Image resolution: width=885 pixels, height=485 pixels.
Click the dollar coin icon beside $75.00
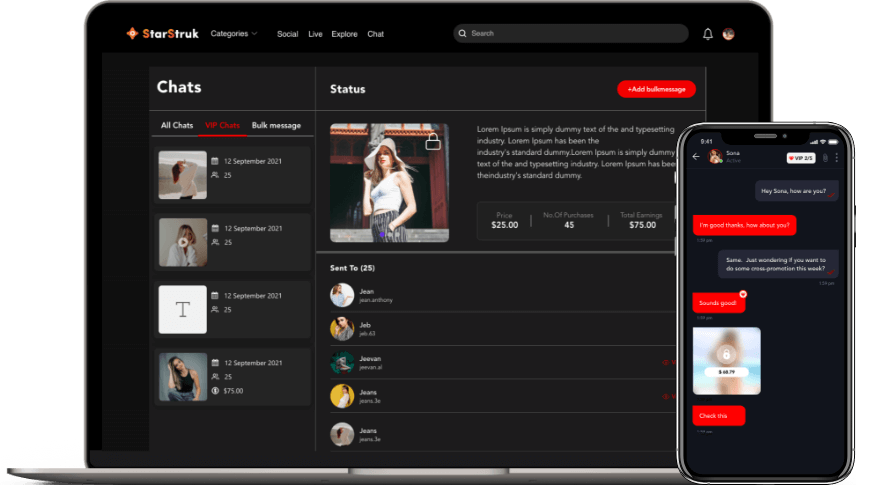pyautogui.click(x=215, y=391)
